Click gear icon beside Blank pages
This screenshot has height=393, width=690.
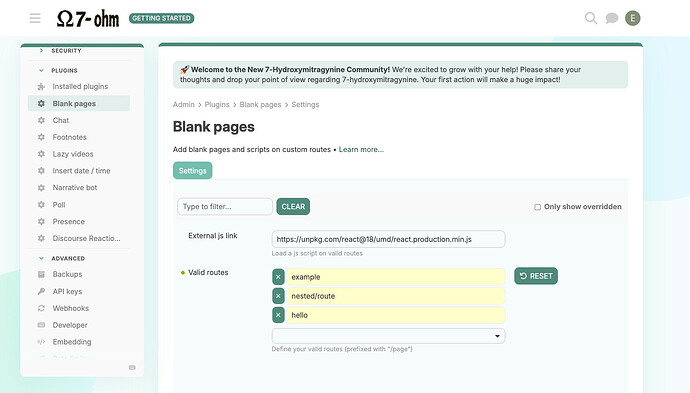(41, 103)
